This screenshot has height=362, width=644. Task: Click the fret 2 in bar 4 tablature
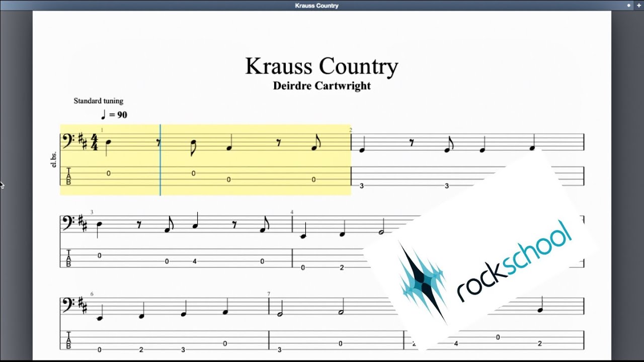click(x=342, y=268)
